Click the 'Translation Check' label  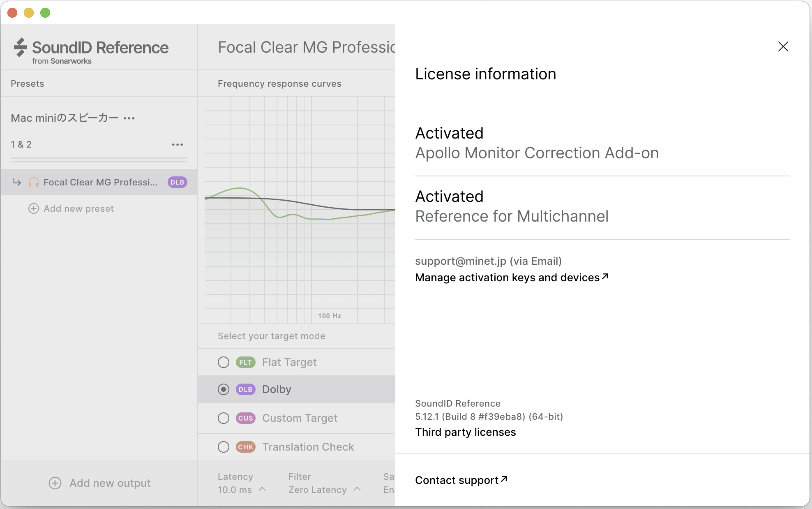(308, 447)
